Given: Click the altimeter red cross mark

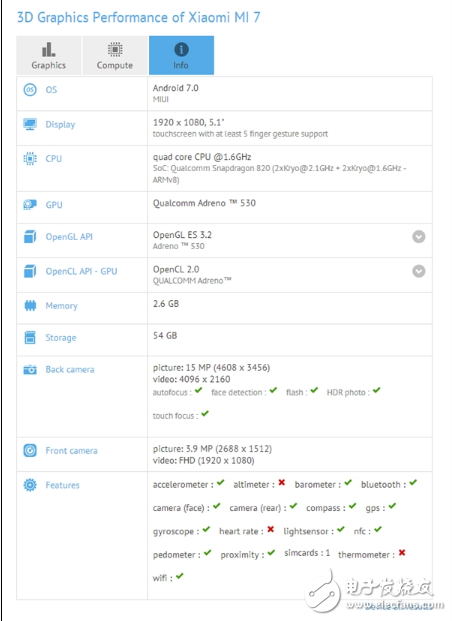Looking at the screenshot, I should [282, 482].
